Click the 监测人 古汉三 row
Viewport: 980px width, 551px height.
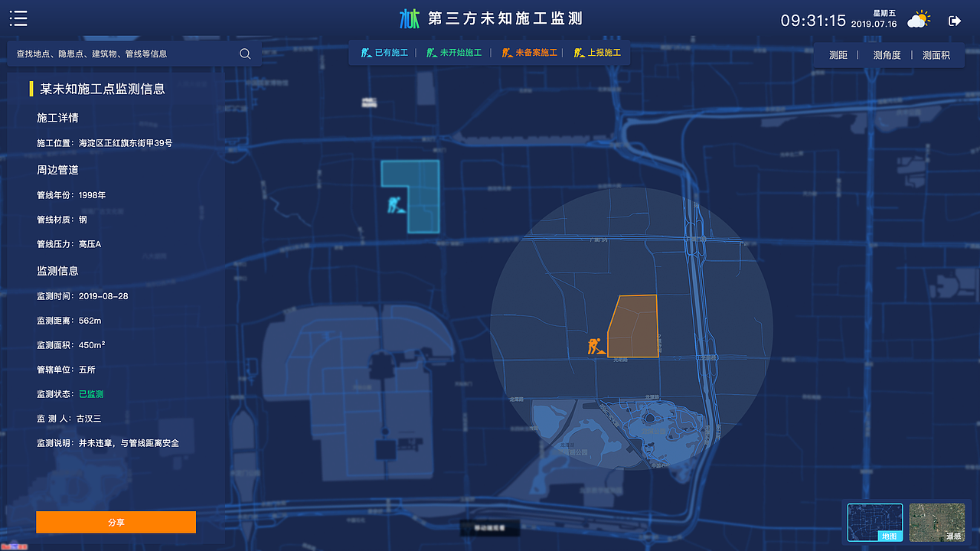(x=69, y=419)
